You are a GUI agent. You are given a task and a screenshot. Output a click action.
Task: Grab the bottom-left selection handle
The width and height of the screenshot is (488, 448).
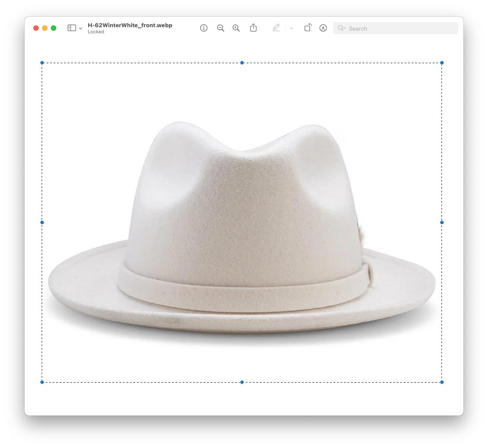click(x=42, y=382)
